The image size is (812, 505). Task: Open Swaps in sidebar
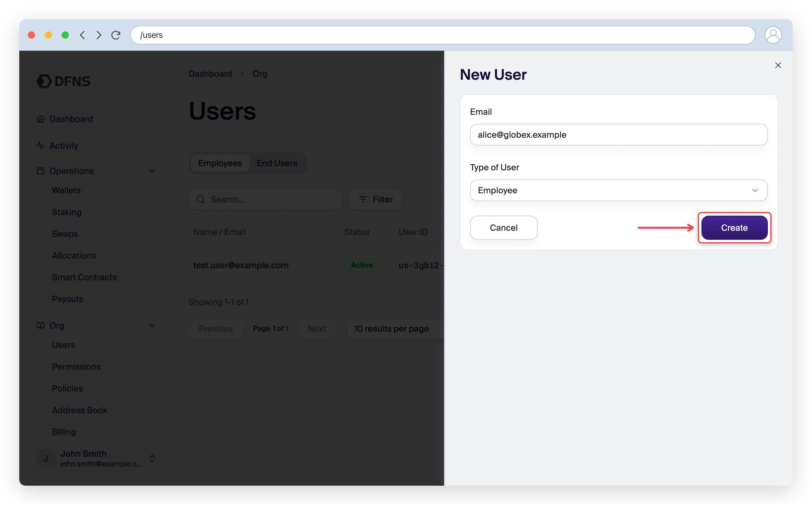(65, 234)
